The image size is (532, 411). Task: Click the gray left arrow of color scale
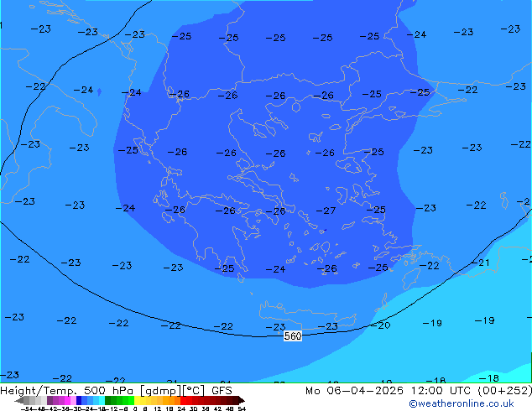pyautogui.click(x=19, y=400)
